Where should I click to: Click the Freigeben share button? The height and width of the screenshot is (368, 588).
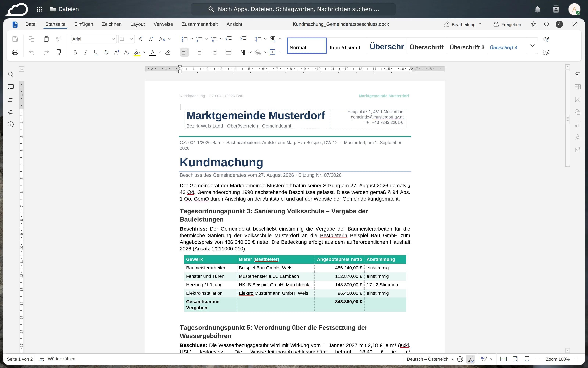pos(507,24)
